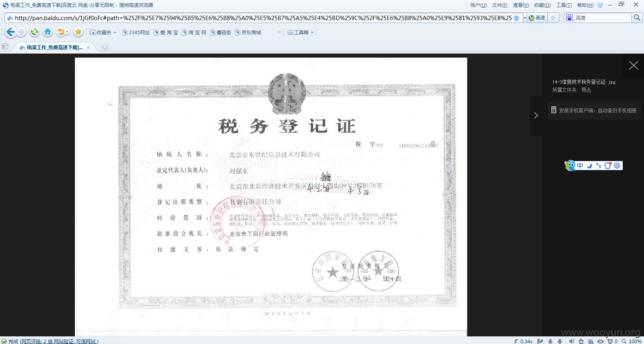Open the sidebar panel icon left of the tabs

(5, 47)
